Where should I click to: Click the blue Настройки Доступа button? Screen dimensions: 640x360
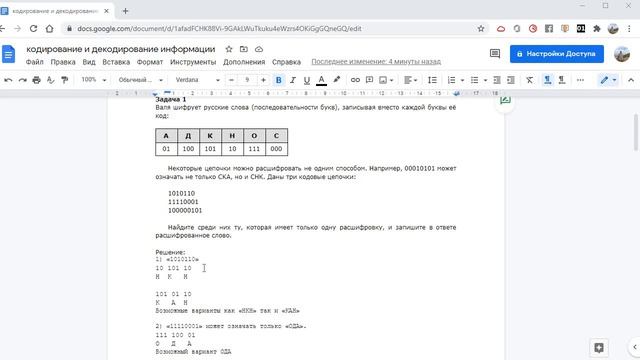(x=557, y=54)
